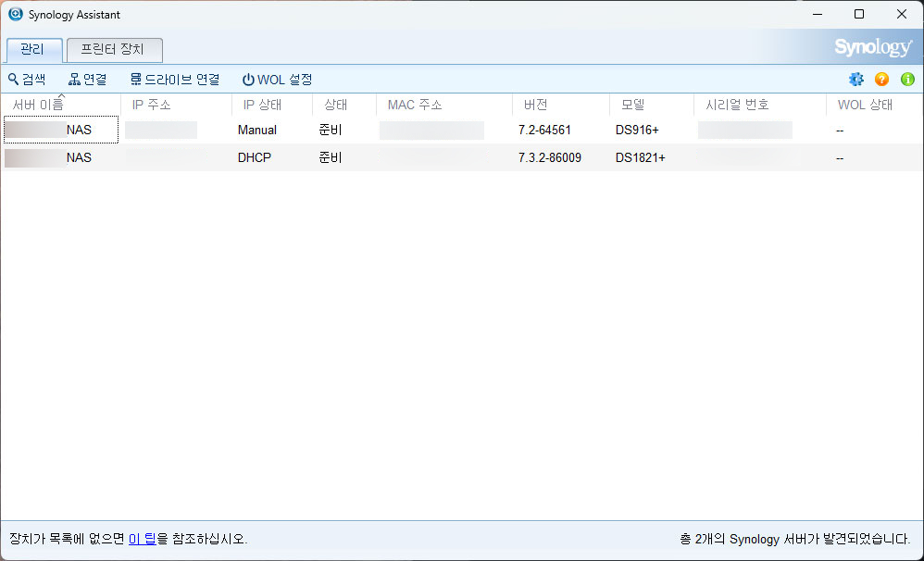Click the DS916+ model cell
924x561 pixels.
[x=636, y=131]
